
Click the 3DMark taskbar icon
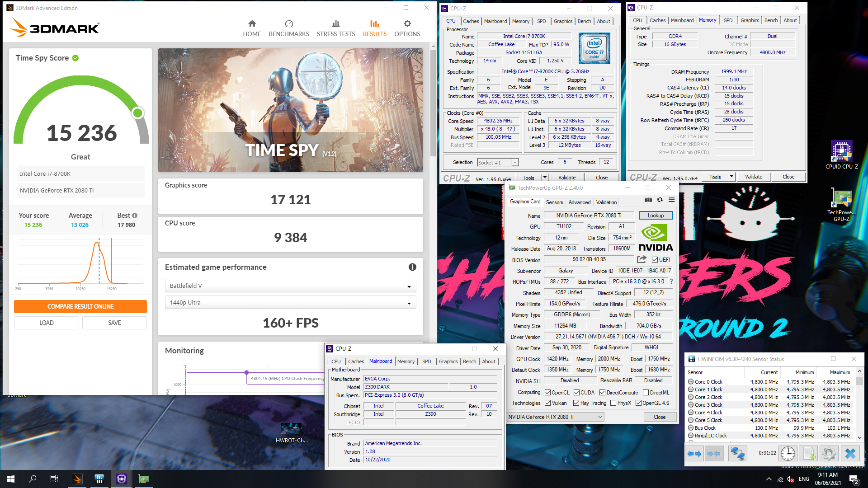pos(77,479)
